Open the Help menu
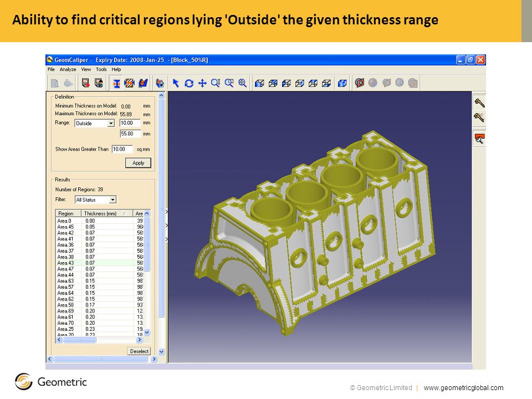This screenshot has height=399, width=532. (116, 69)
